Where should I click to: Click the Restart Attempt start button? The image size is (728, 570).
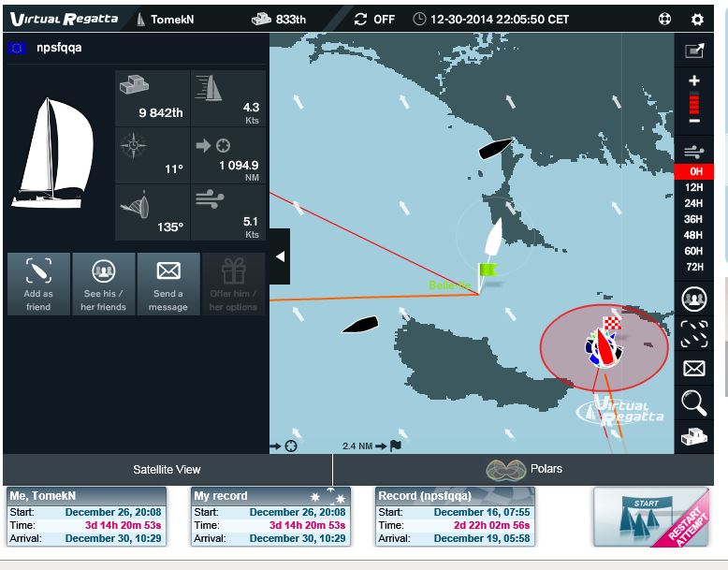[x=651, y=517]
